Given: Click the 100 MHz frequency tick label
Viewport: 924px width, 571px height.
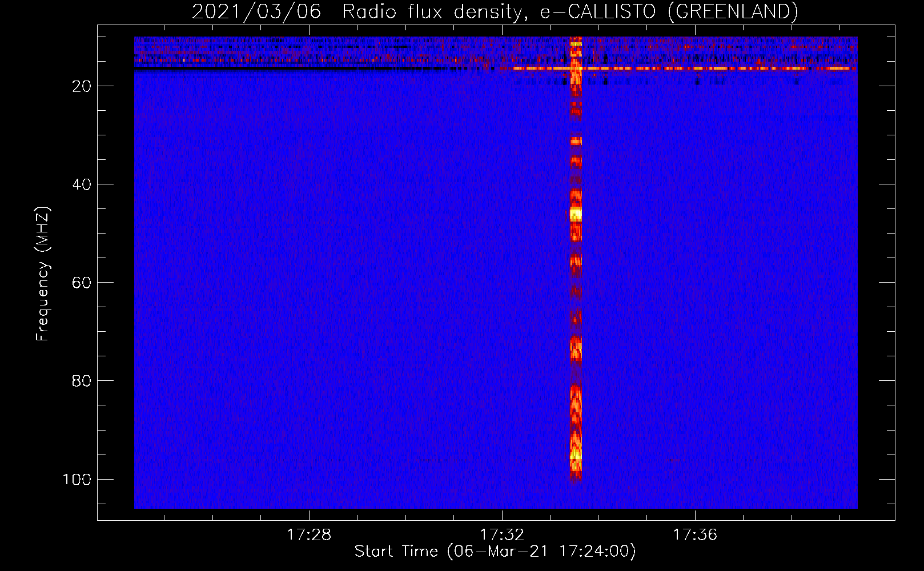Looking at the screenshot, I should pyautogui.click(x=77, y=479).
